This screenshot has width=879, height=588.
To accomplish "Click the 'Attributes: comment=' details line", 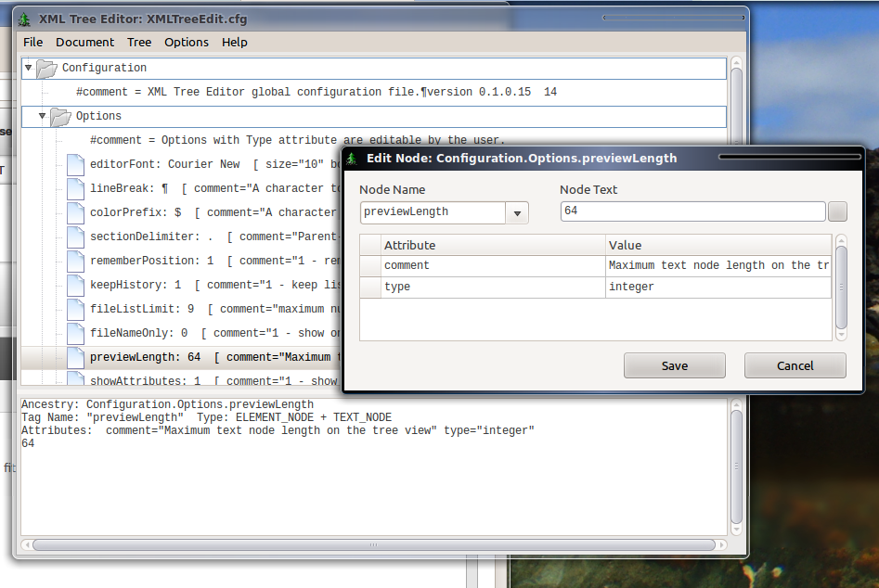I will click(278, 430).
